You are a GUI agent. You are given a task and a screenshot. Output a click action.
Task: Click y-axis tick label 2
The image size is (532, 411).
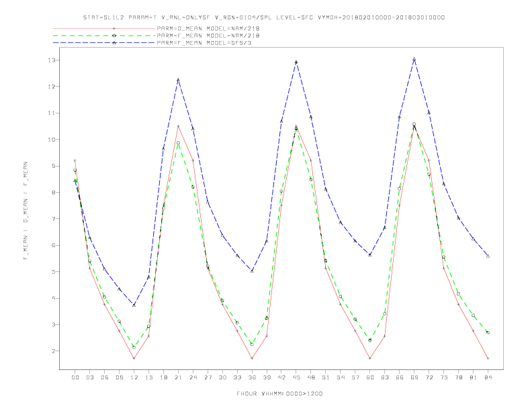click(x=54, y=351)
